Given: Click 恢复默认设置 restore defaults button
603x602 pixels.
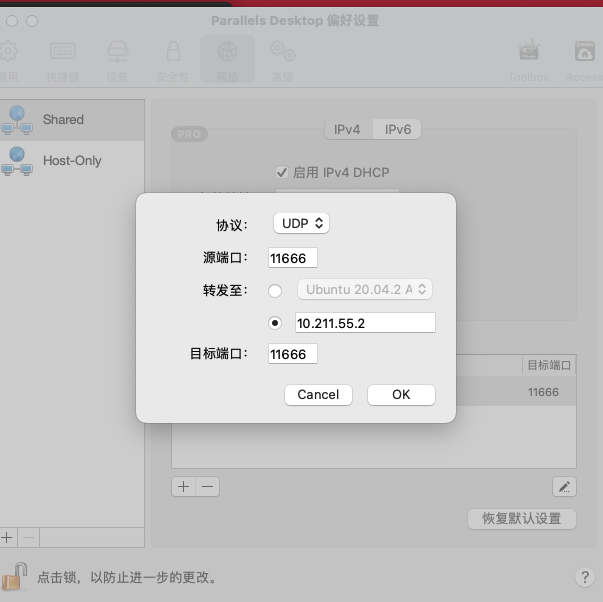Looking at the screenshot, I should point(522,519).
